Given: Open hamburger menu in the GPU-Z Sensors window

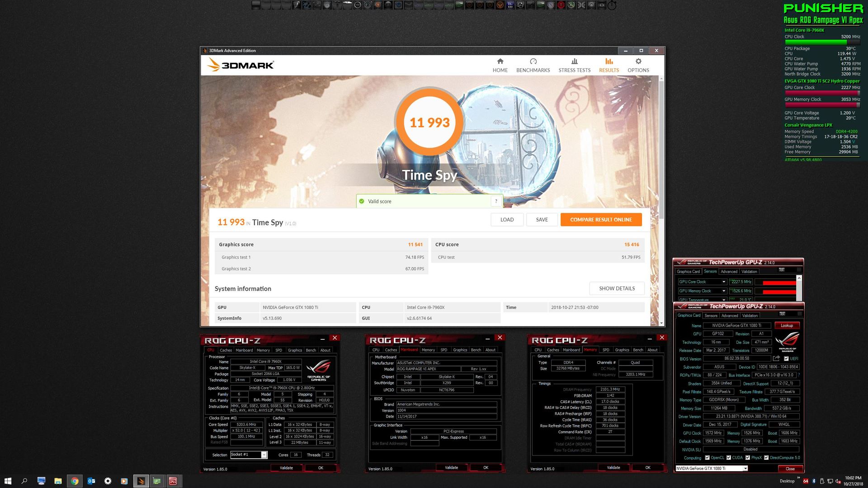Looking at the screenshot, I should click(798, 270).
